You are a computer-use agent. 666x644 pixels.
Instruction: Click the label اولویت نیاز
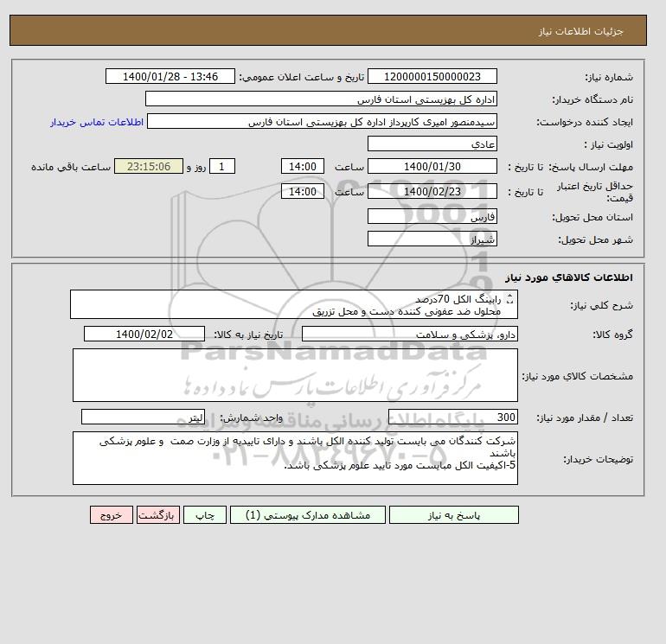pos(609,144)
